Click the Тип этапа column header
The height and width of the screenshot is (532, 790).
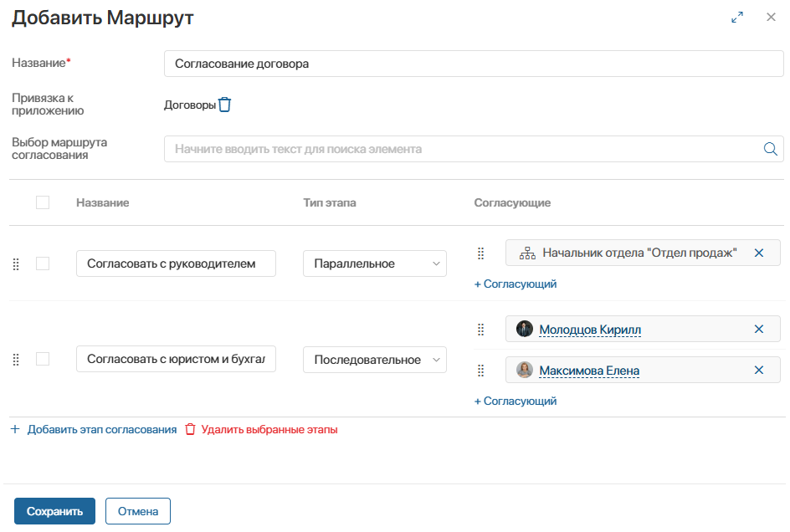click(x=330, y=202)
